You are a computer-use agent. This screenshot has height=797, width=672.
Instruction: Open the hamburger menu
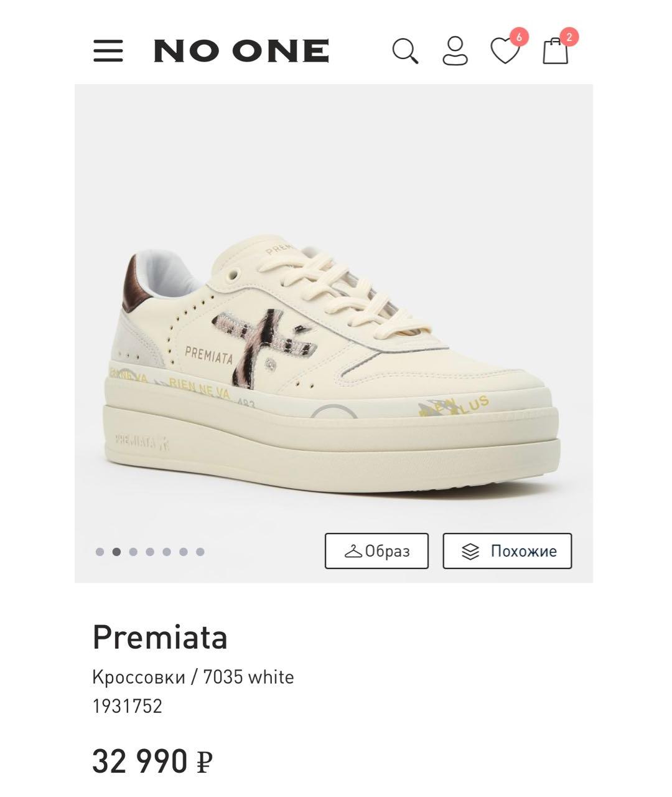(108, 50)
